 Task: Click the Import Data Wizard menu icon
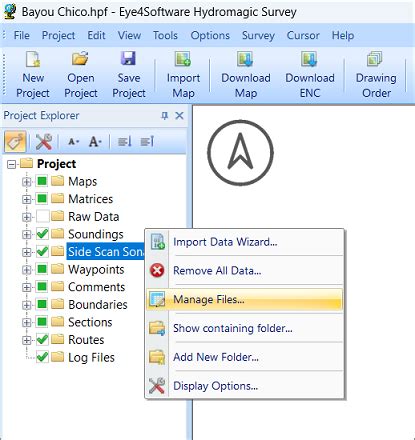[157, 242]
